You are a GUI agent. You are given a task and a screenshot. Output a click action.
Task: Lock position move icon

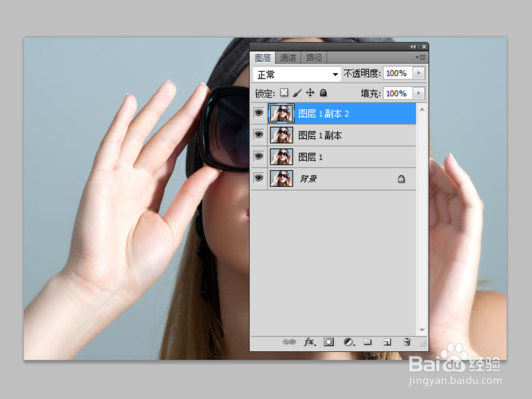click(310, 92)
